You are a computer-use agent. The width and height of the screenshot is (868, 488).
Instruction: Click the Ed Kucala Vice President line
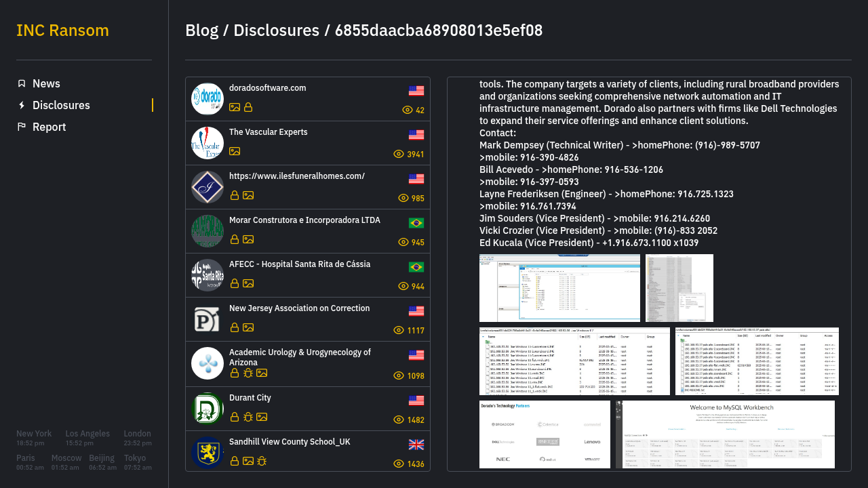click(589, 243)
